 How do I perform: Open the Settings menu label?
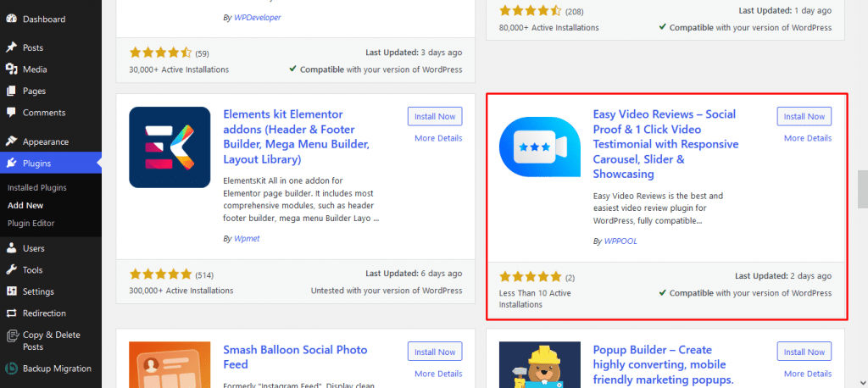[38, 291]
